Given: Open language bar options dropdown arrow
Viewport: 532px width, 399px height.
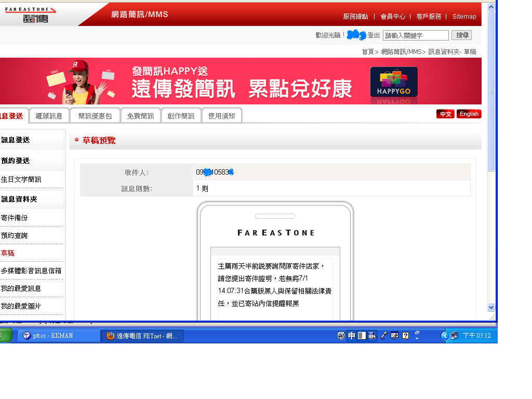Looking at the screenshot, I should [417, 338].
